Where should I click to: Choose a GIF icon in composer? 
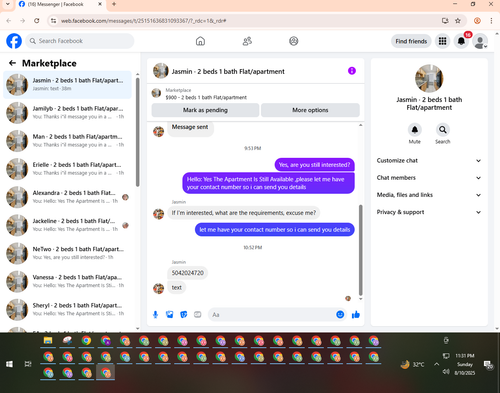198,314
